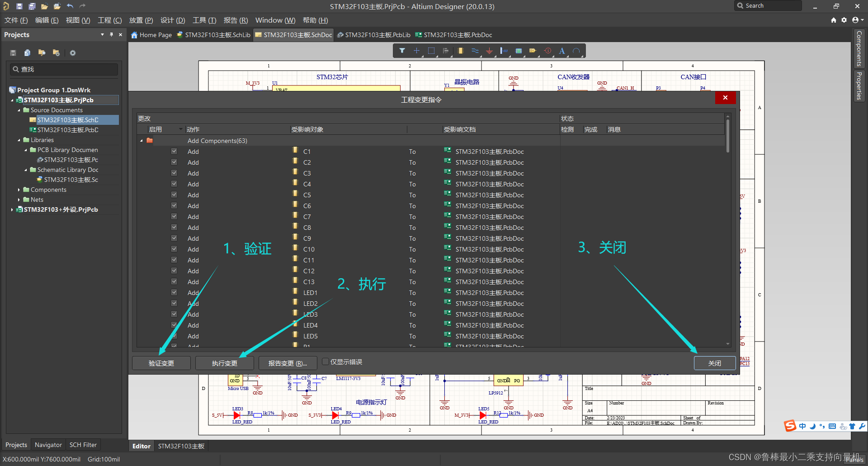
Task: Click the 查找 search field in Projects
Action: (64, 69)
